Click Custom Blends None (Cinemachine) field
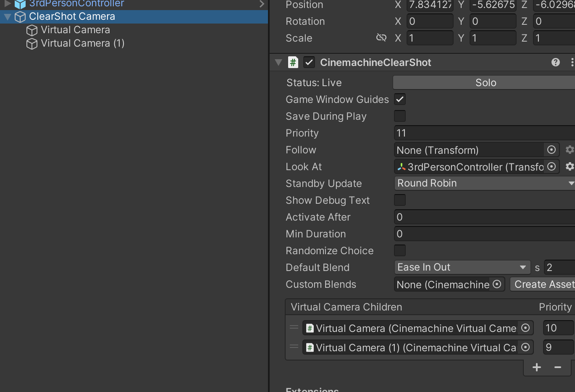The height and width of the screenshot is (392, 575). pos(442,284)
